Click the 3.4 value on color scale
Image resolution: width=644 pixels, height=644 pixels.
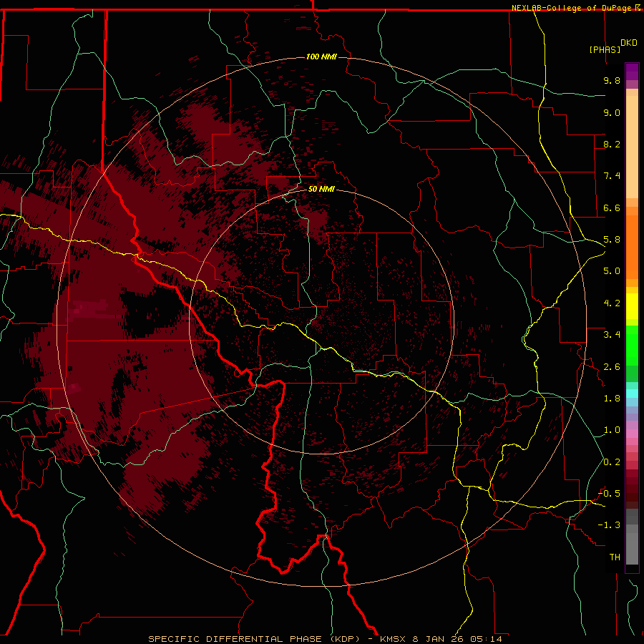click(x=612, y=335)
